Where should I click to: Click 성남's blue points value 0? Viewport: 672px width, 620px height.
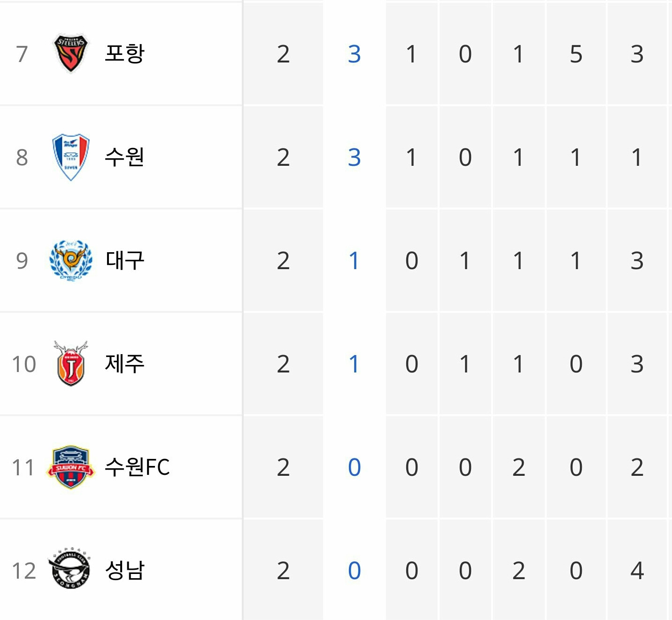tap(355, 571)
